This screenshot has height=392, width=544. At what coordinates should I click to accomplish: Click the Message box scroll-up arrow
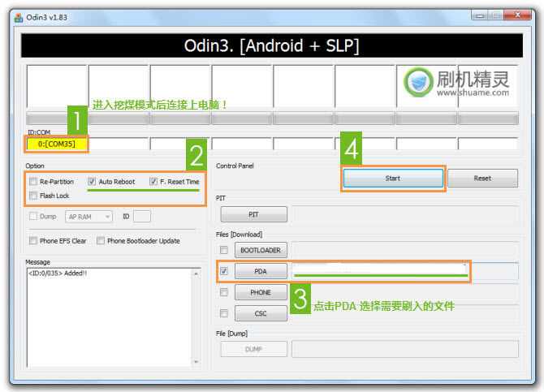pyautogui.click(x=196, y=274)
